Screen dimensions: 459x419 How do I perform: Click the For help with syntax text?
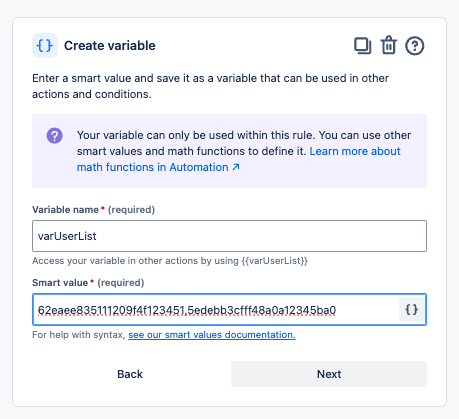pyautogui.click(x=79, y=335)
